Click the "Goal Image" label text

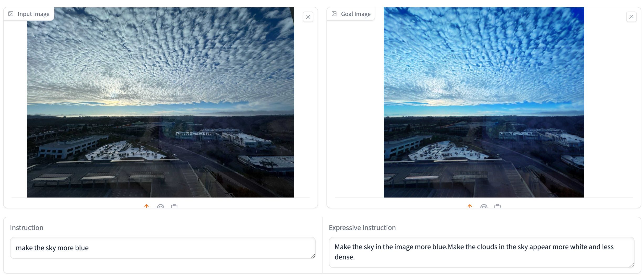click(x=356, y=14)
